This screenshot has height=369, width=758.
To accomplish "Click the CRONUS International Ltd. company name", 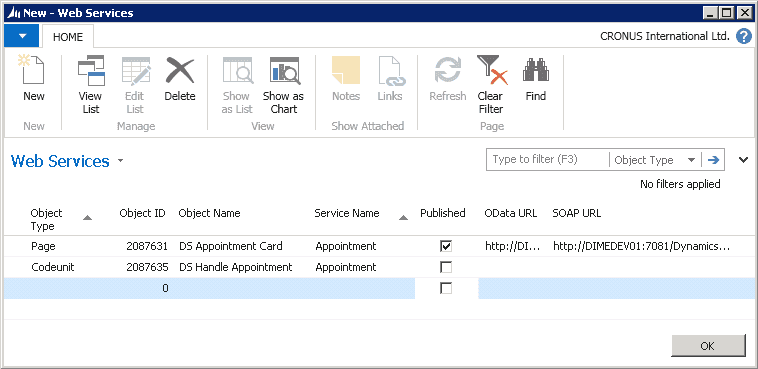I will 665,36.
